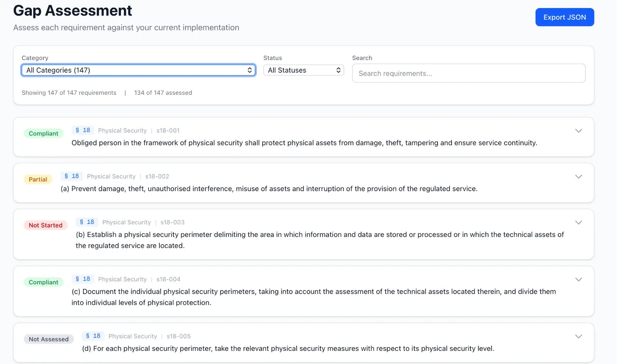
Task: Click the '(c) Document the individual physical security' text
Action: coord(314,297)
